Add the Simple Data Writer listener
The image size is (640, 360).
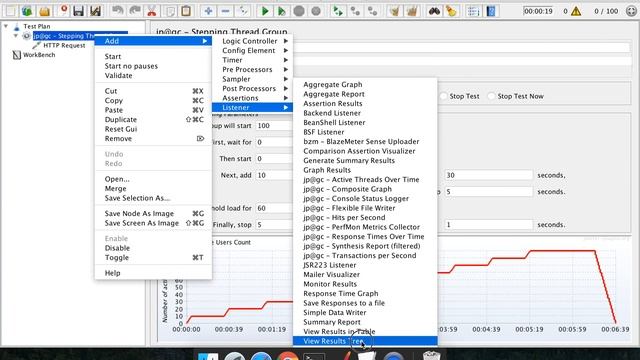click(365, 313)
